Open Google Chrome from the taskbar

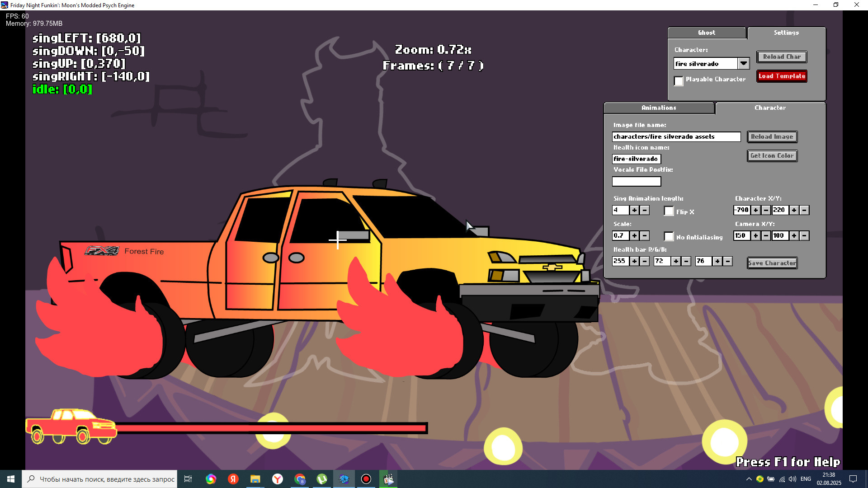[300, 479]
